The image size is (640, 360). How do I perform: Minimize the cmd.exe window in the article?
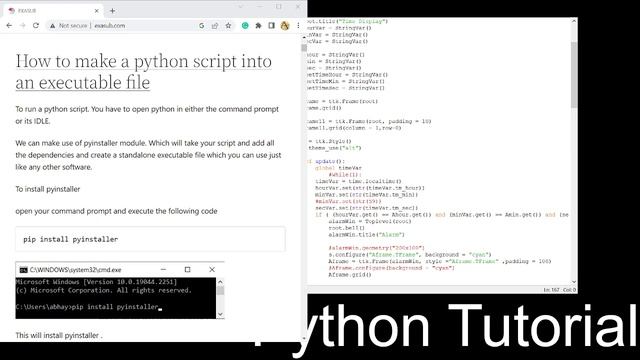pyautogui.click(x=163, y=269)
